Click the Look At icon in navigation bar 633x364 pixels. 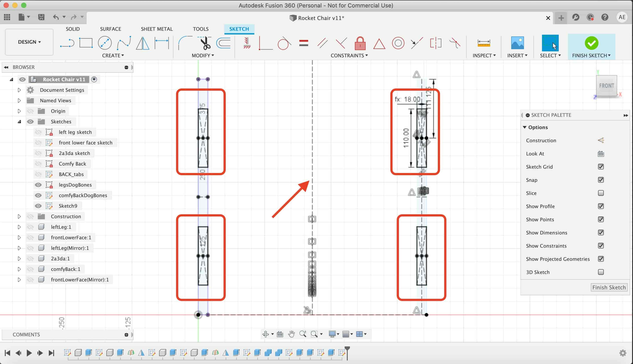click(280, 334)
